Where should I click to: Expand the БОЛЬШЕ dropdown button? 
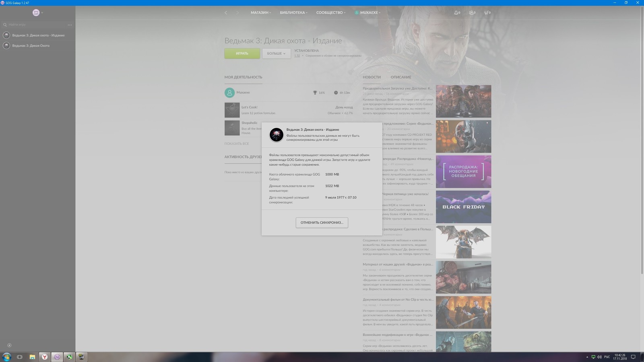pyautogui.click(x=276, y=53)
